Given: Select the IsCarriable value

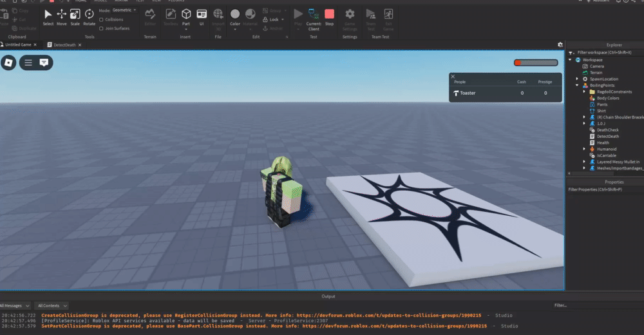Looking at the screenshot, I should click(603, 155).
